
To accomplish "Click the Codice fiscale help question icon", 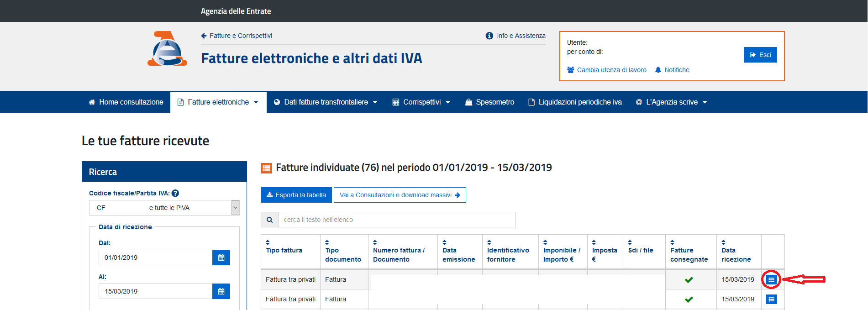I will 175,193.
